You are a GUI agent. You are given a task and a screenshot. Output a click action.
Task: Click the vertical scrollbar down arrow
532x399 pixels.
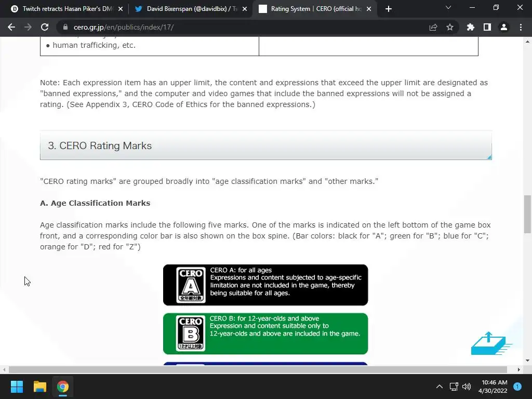tap(527, 361)
